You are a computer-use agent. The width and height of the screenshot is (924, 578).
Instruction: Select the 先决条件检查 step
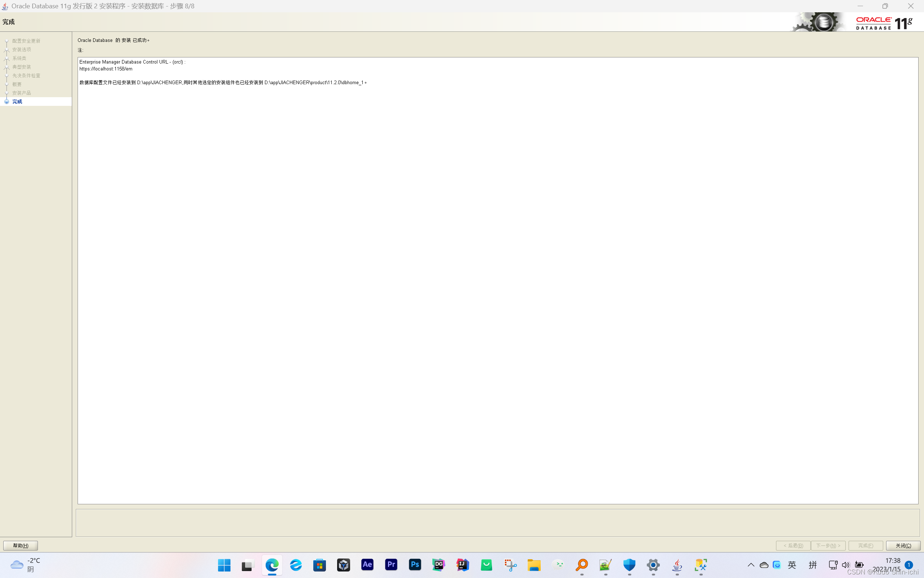click(26, 76)
